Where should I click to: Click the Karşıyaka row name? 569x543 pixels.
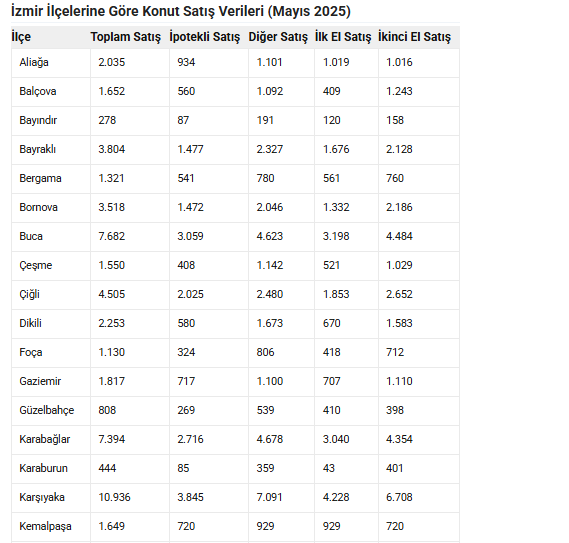(x=42, y=497)
